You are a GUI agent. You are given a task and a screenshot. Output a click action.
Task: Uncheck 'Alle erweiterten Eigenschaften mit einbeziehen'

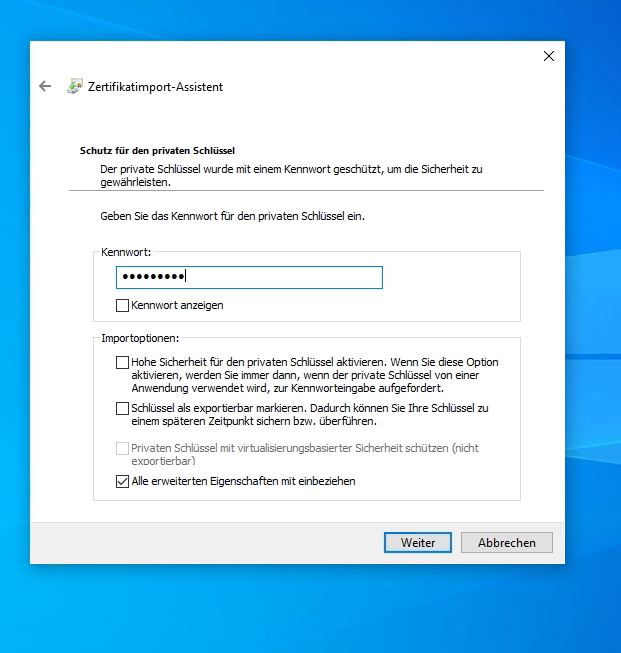pyautogui.click(x=123, y=481)
